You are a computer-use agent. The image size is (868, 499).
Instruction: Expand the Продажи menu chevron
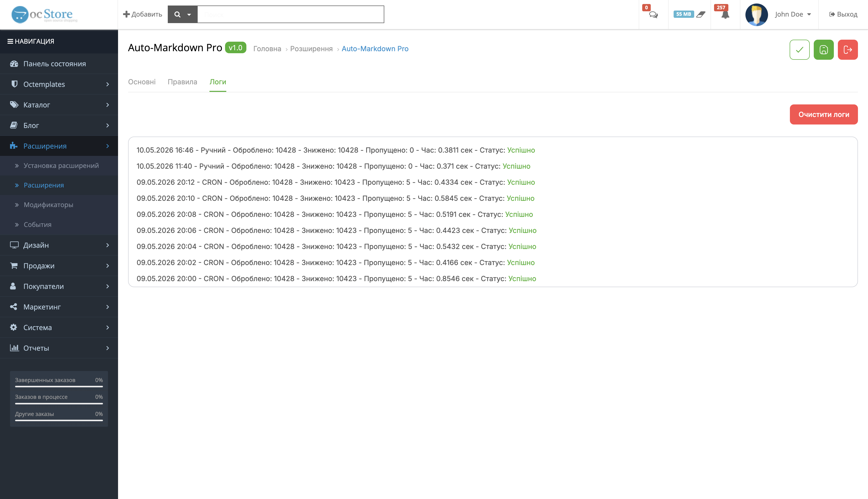click(107, 266)
